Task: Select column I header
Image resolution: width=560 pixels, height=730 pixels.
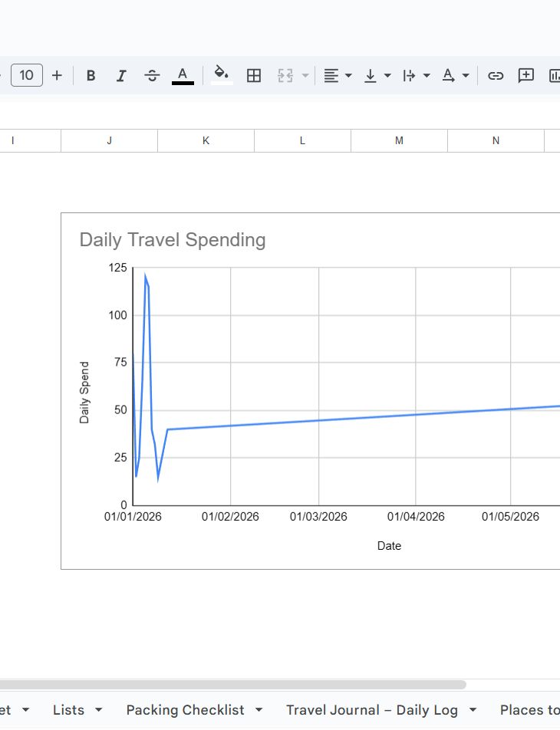Action: click(30, 140)
